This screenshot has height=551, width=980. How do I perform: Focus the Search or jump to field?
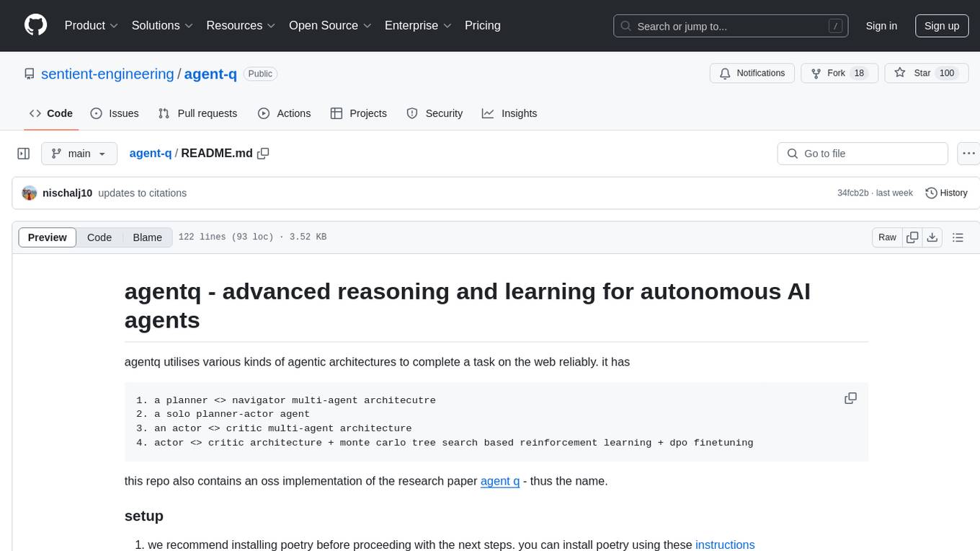[x=731, y=26]
